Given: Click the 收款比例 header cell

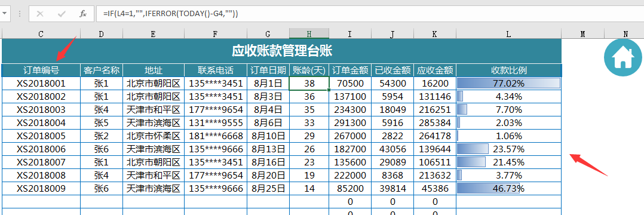Looking at the screenshot, I should (x=508, y=70).
